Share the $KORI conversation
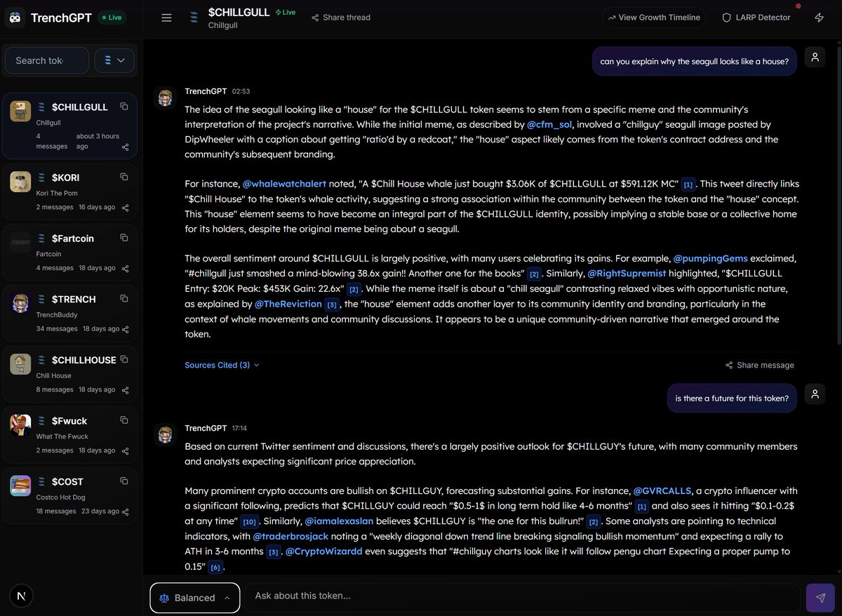This screenshot has width=842, height=616. [125, 208]
